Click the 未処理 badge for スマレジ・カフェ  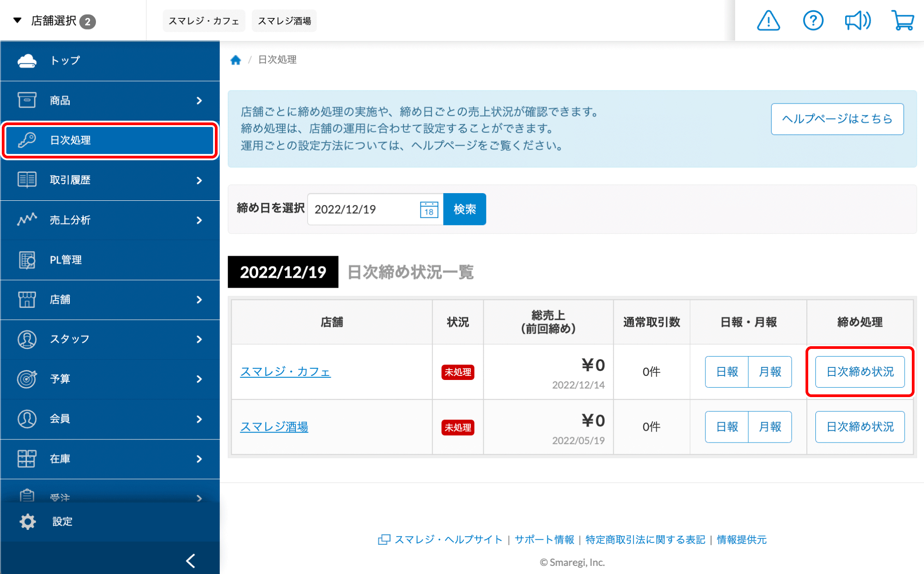[x=458, y=372]
